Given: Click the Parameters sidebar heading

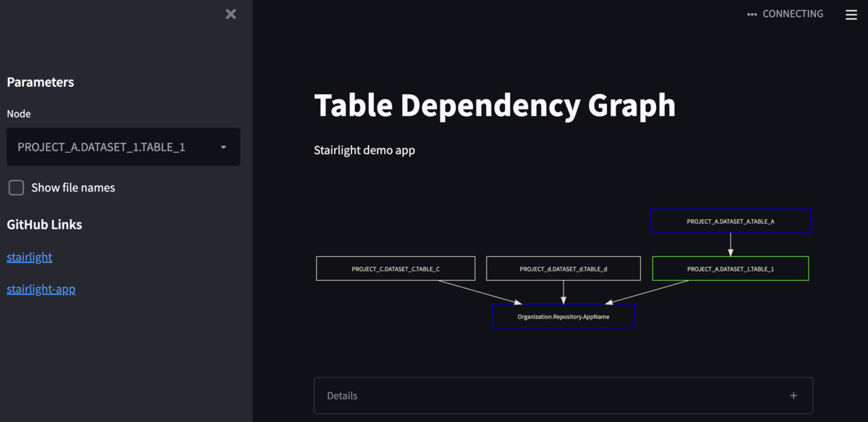Looking at the screenshot, I should [41, 82].
